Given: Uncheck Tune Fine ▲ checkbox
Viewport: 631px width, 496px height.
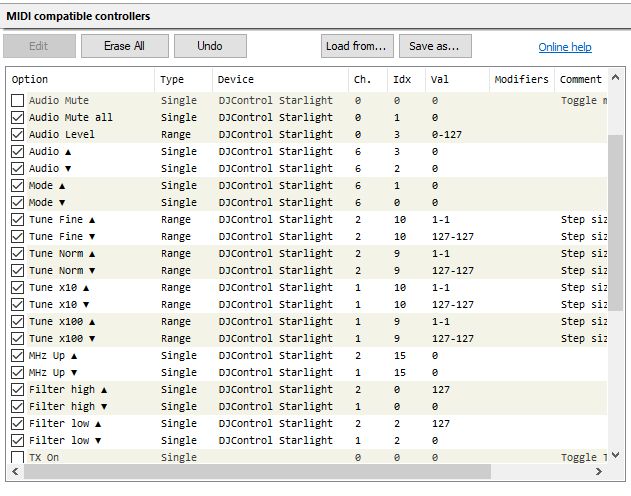Looking at the screenshot, I should pyautogui.click(x=17, y=219).
